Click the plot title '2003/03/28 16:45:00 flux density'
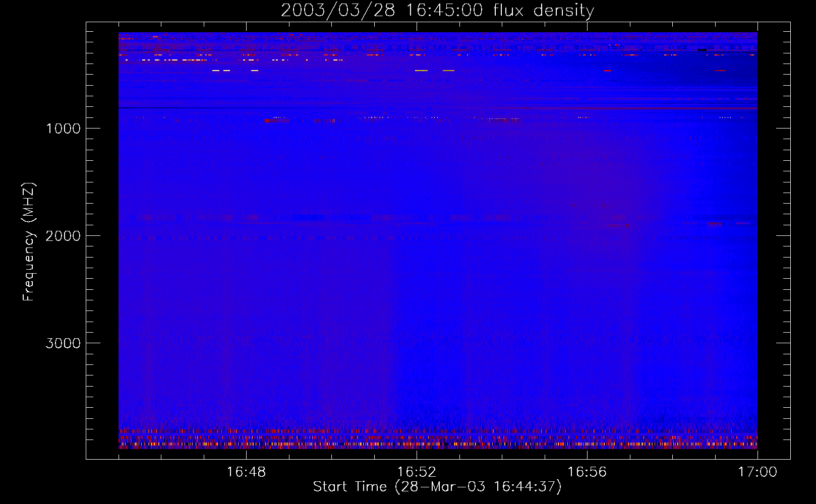This screenshot has height=504, width=816. [x=437, y=11]
